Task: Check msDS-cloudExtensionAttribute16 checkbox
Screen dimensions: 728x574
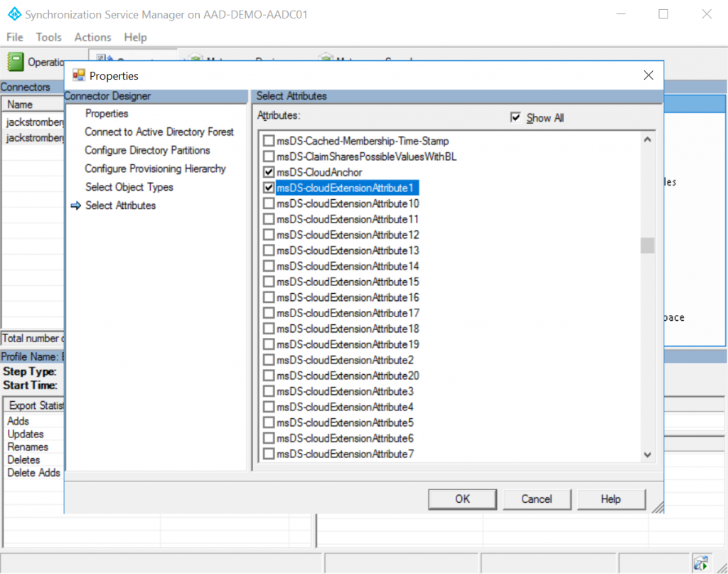Action: point(268,297)
